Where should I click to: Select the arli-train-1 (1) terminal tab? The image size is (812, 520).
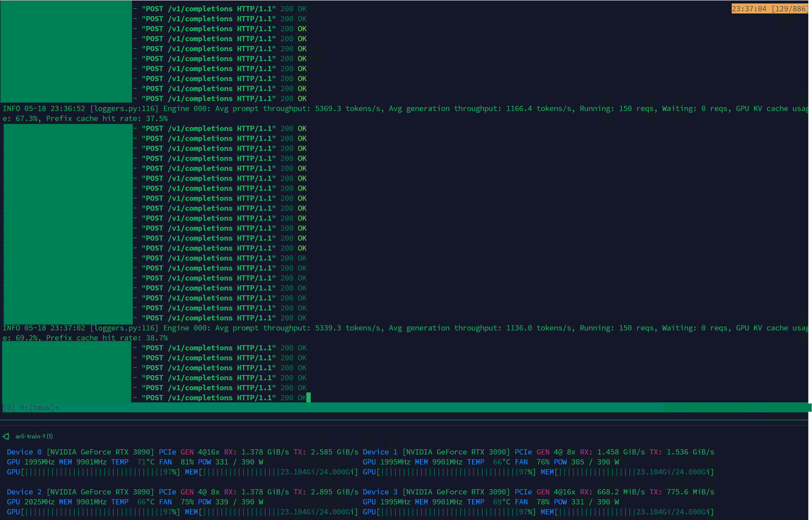point(34,436)
